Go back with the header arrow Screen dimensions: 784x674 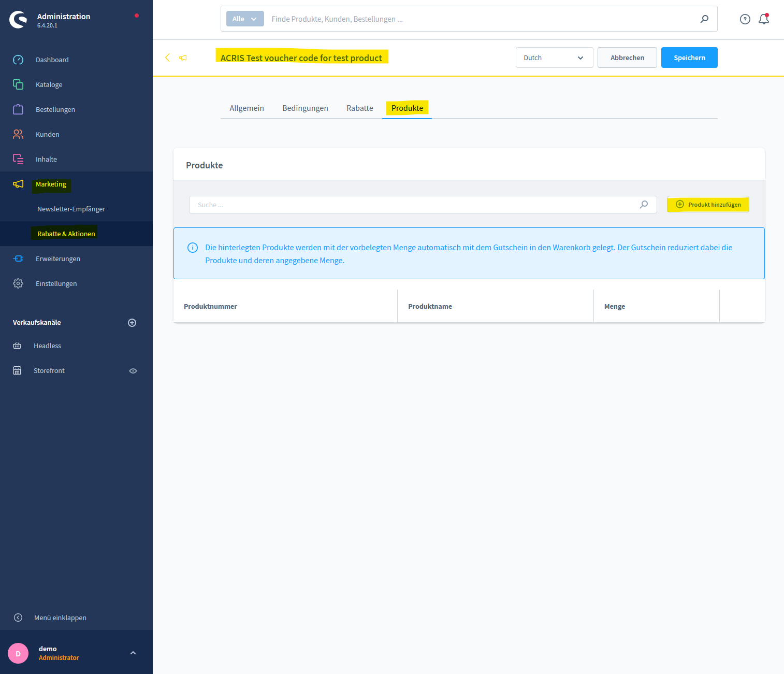coord(167,58)
